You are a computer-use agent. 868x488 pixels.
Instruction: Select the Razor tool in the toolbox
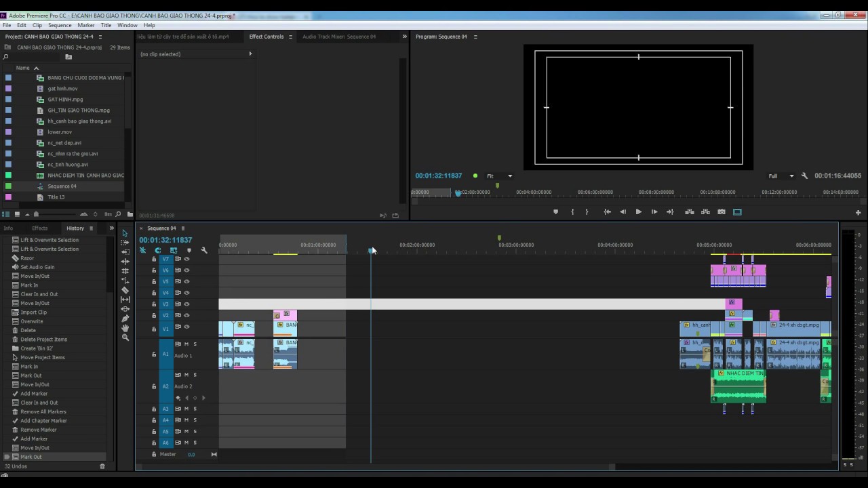pyautogui.click(x=125, y=290)
